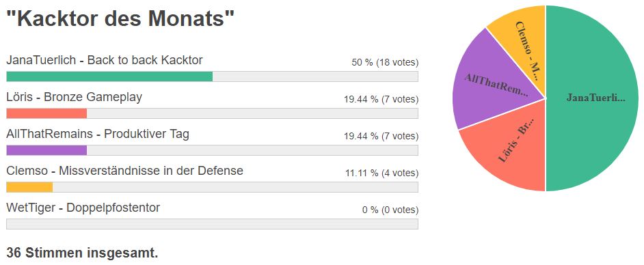Select "Löris - Bronze Gameplay" option label

75,97
